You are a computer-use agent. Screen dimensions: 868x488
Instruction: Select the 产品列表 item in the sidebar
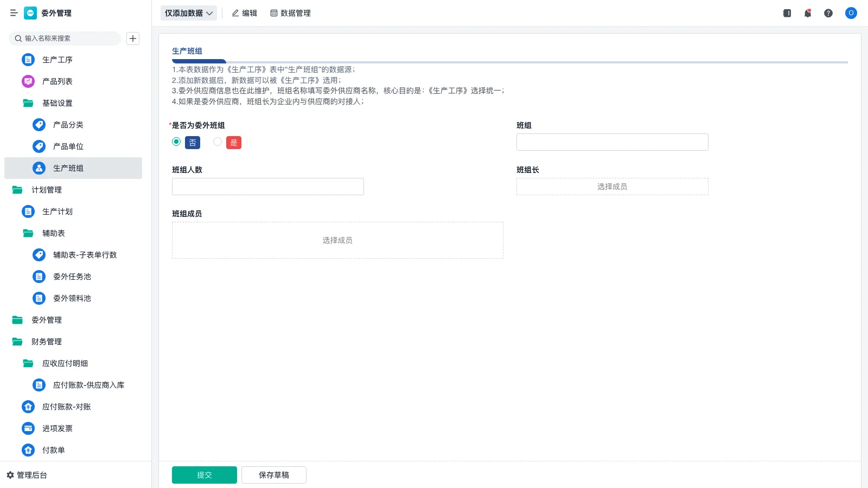(58, 81)
